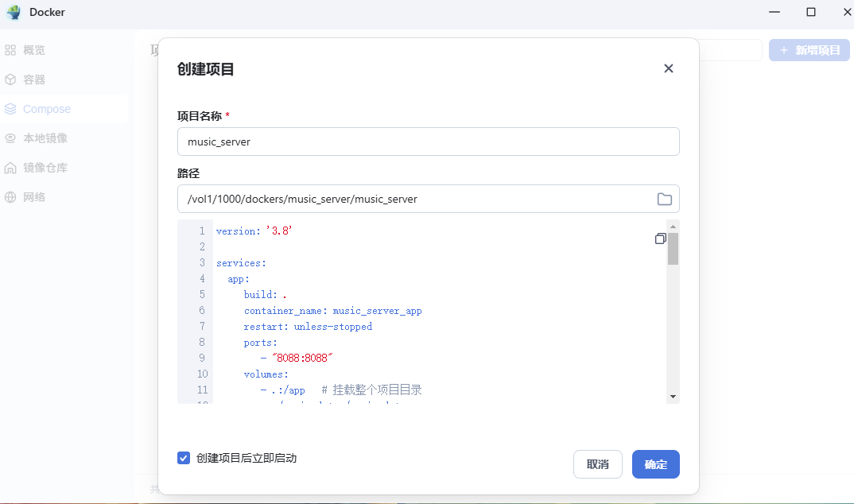
Task: Click the code editor scrollbar thumb
Action: [x=673, y=249]
